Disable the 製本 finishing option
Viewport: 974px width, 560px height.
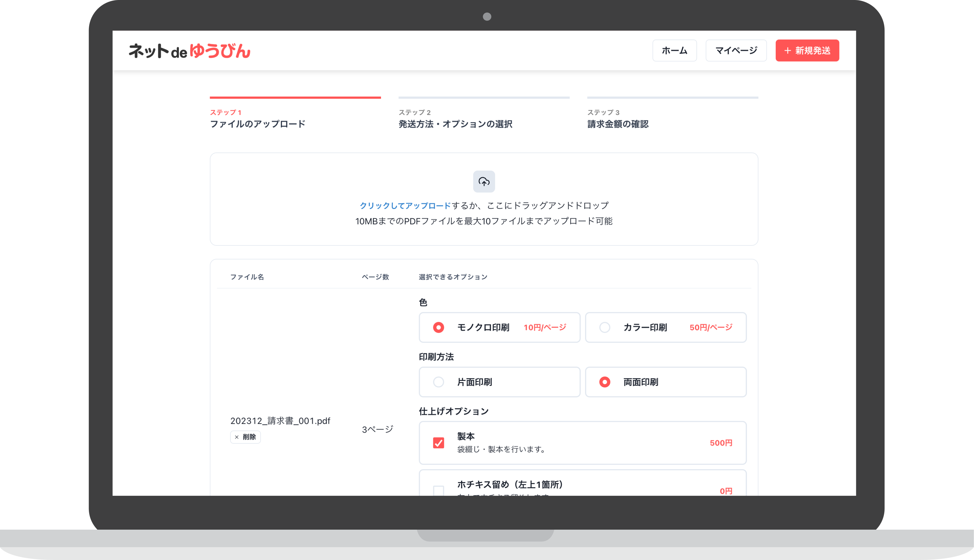point(438,443)
